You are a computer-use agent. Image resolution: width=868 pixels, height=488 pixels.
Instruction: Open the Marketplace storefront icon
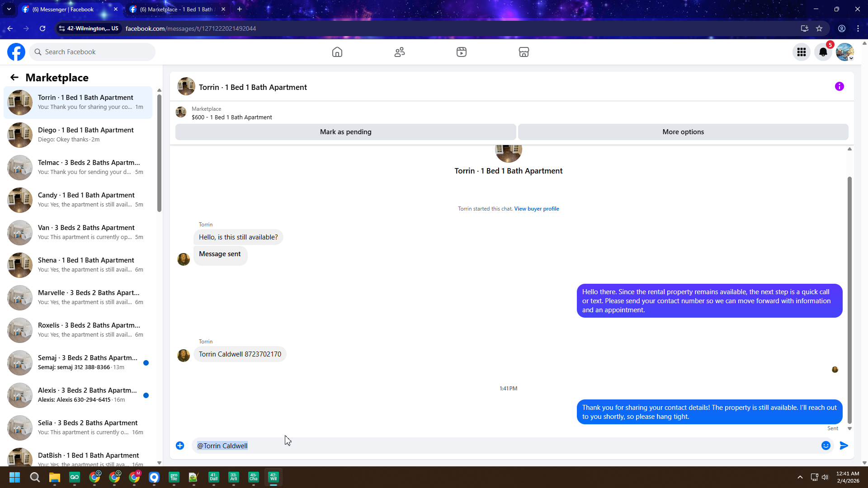[524, 52]
